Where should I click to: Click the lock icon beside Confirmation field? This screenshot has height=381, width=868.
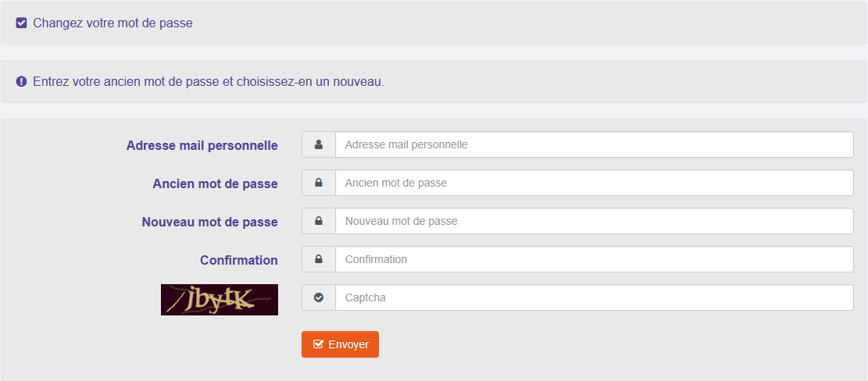click(x=319, y=259)
